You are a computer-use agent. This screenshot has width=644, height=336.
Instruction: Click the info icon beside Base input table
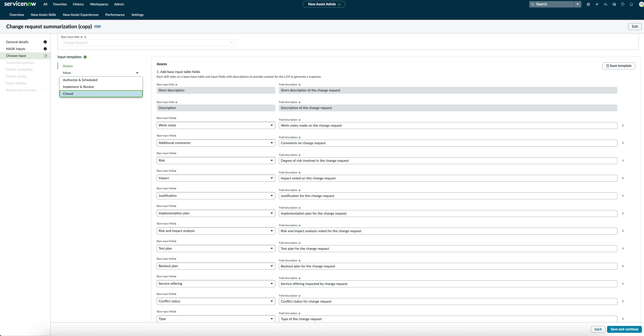pos(85,37)
